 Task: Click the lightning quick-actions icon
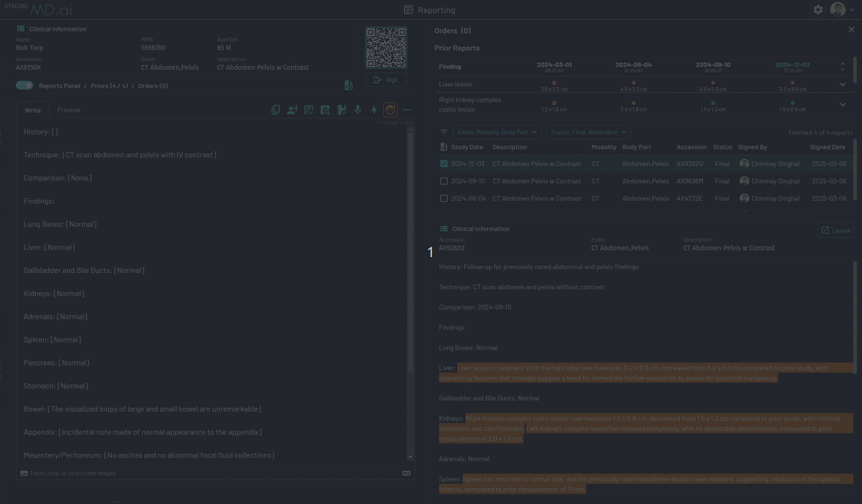coord(374,110)
